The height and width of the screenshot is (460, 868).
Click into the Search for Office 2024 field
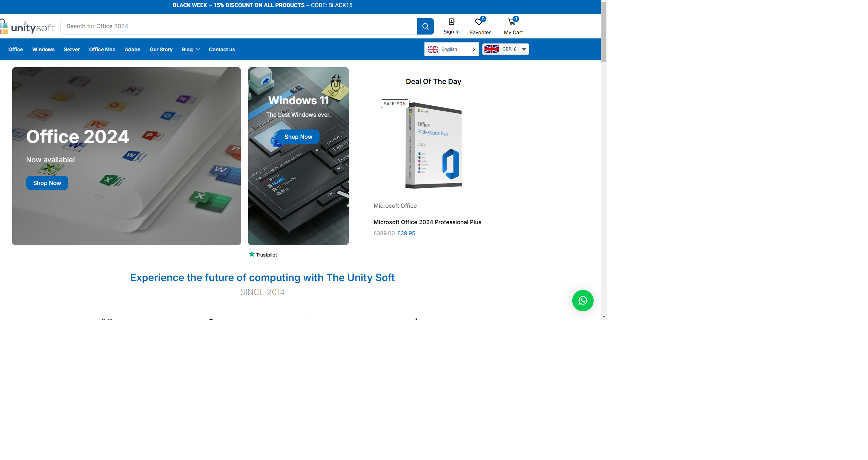[x=238, y=26]
